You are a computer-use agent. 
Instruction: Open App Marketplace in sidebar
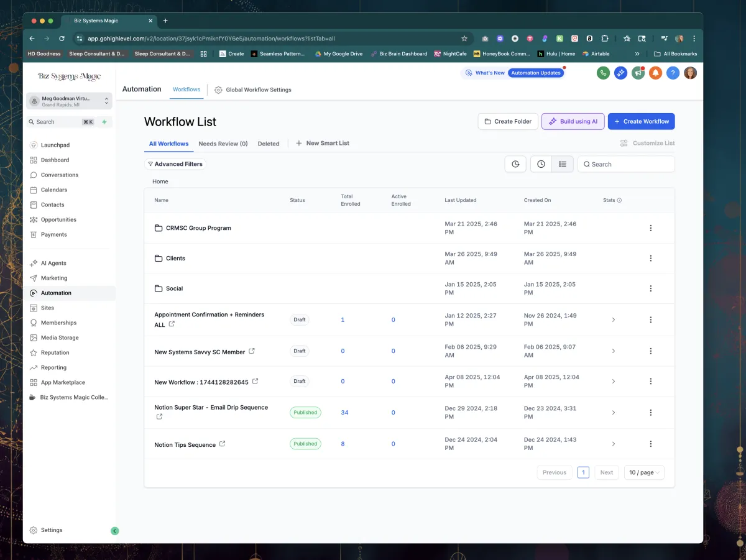tap(63, 382)
